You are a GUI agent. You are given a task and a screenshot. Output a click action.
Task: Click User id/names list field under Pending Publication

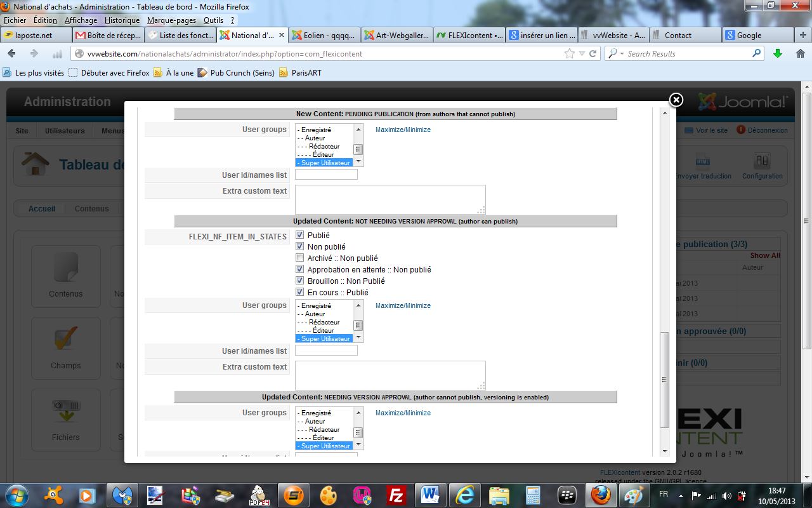pos(326,175)
